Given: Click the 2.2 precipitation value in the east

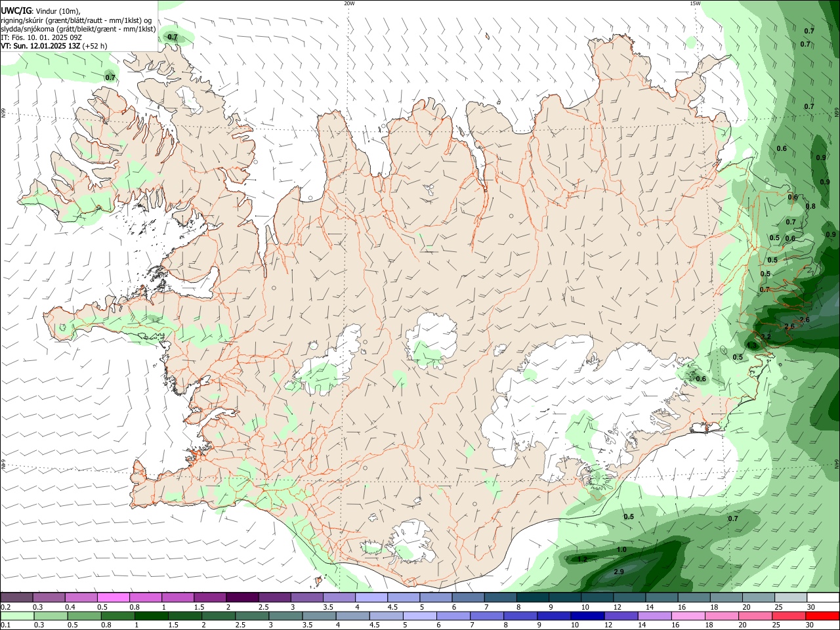Looking at the screenshot, I should coord(765,337).
